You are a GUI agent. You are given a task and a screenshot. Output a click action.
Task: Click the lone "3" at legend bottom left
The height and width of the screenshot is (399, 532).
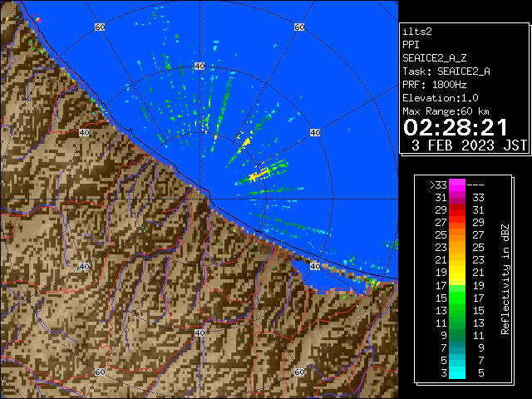click(444, 373)
